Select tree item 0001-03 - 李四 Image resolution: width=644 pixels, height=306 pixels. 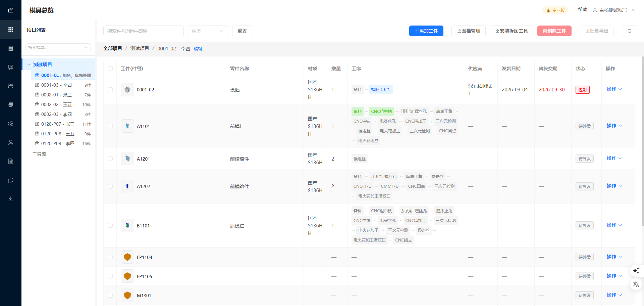pyautogui.click(x=63, y=85)
